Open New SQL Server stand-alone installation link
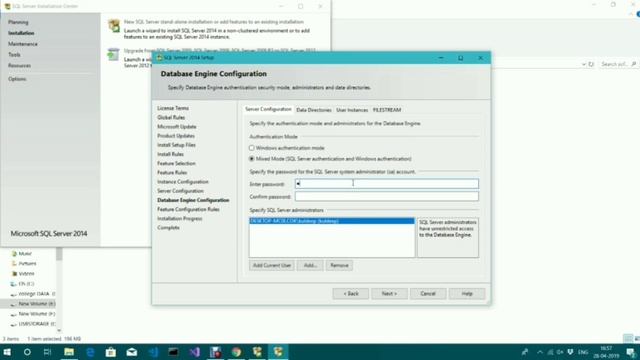640x360 pixels. point(213,22)
